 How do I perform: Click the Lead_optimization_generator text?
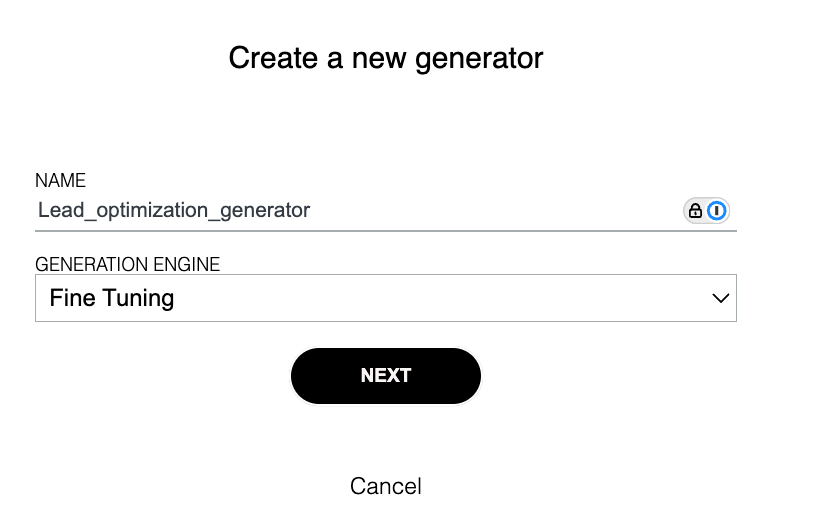click(174, 211)
